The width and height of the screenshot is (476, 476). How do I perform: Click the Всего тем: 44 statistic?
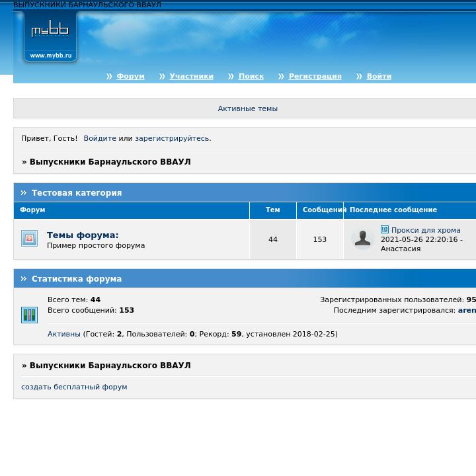[x=74, y=299]
